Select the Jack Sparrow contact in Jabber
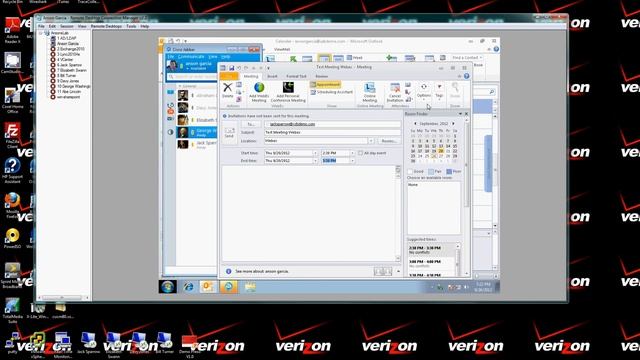This screenshot has width=640, height=360. tap(197, 144)
